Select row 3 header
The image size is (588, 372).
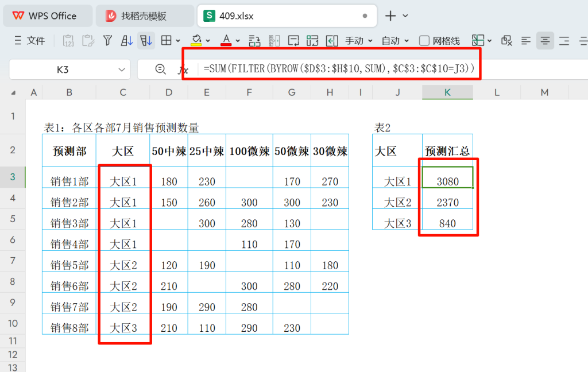[x=13, y=177]
